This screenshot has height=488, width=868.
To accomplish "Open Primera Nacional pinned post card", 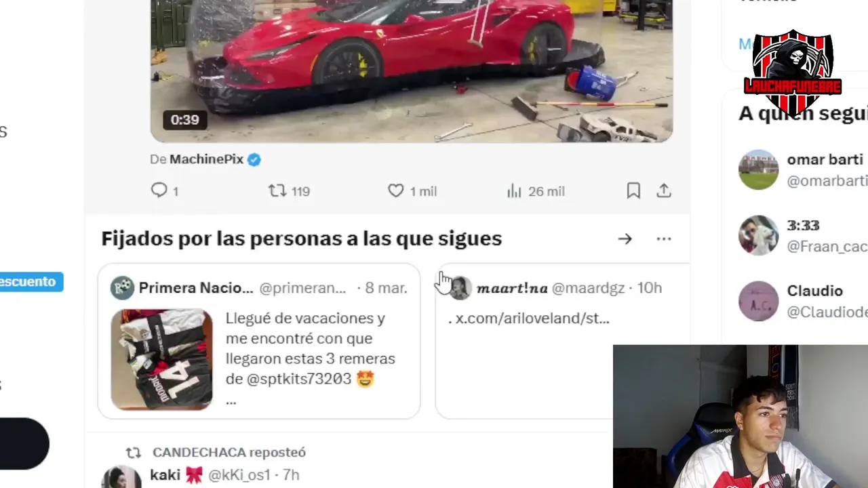I will pyautogui.click(x=259, y=341).
